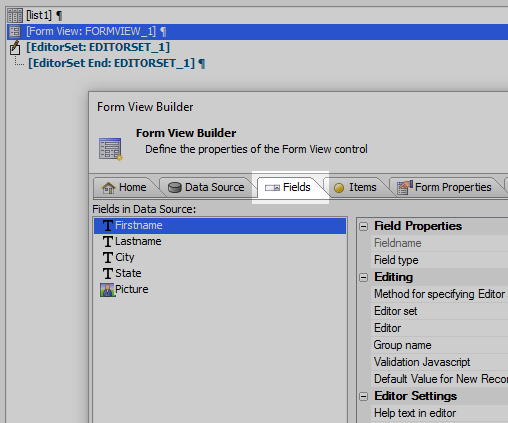
Task: Click the text-type icon beside State
Action: (107, 274)
